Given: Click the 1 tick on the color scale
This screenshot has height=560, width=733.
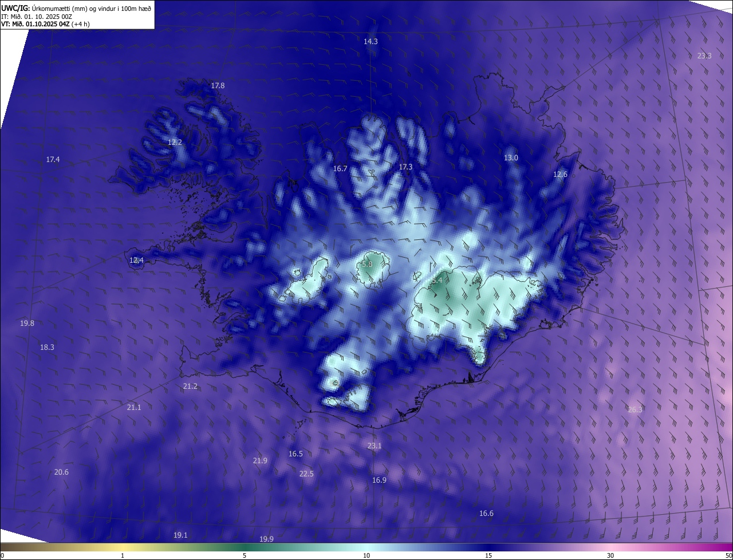Looking at the screenshot, I should (x=123, y=555).
